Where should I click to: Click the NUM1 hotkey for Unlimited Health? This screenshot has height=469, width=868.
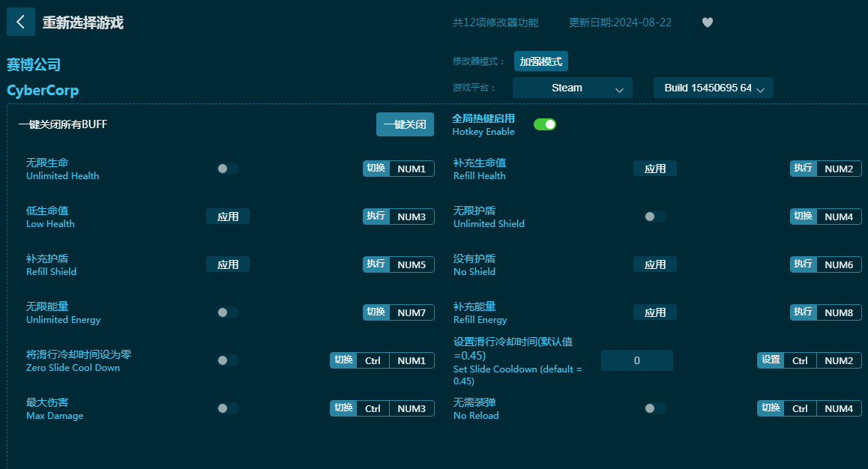coord(411,169)
